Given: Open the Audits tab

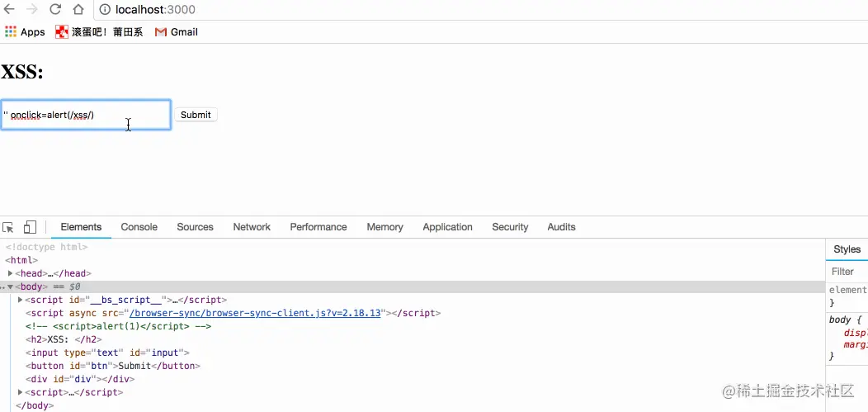Looking at the screenshot, I should coord(561,227).
